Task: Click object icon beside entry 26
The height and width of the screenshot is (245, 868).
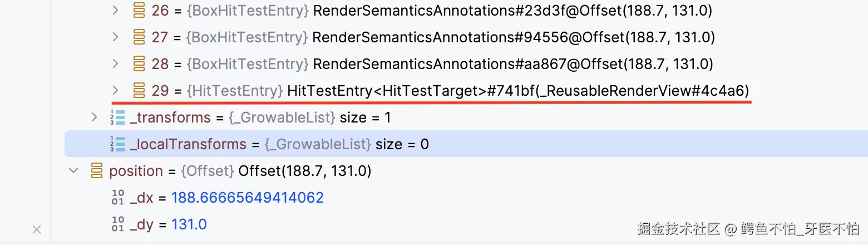Action: 139,11
